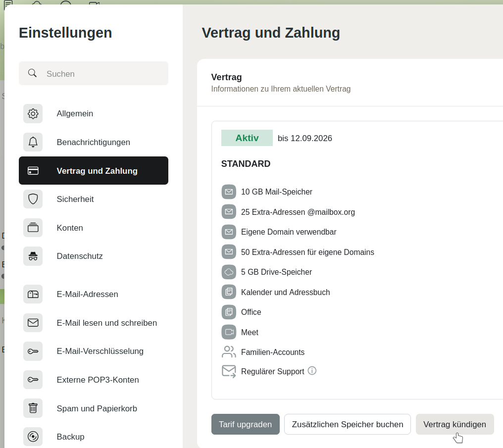Click the Aktiv status badge
Viewport: 503px width, 448px height.
coord(247,138)
